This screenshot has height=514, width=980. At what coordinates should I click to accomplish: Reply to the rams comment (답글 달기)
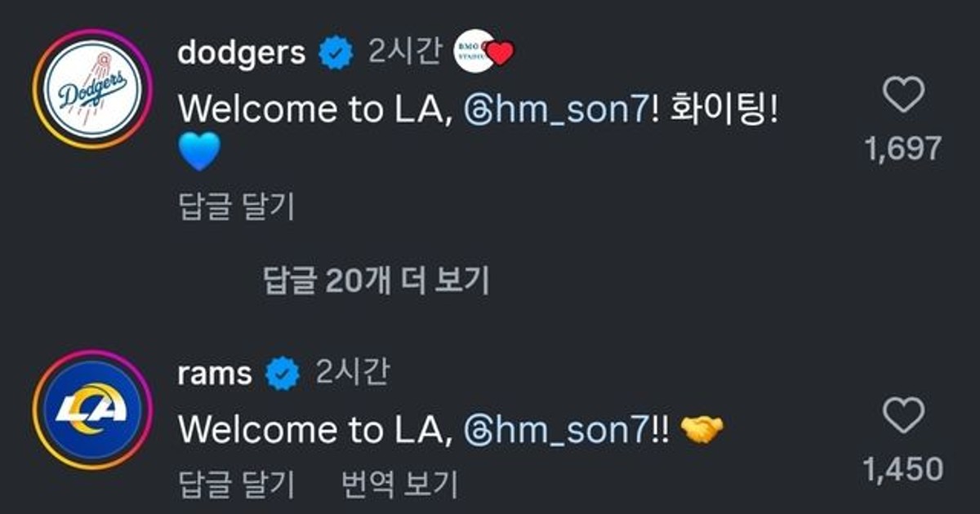[235, 485]
